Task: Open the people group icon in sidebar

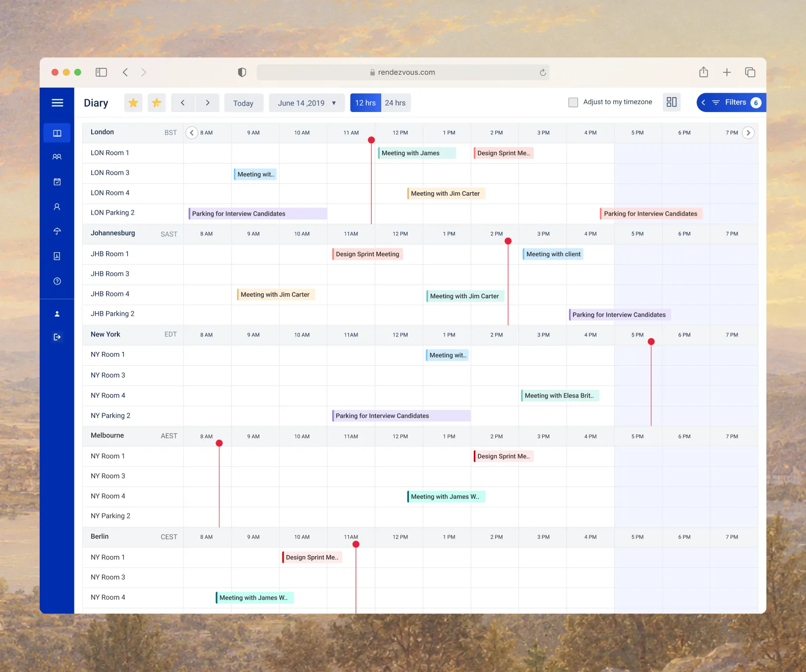Action: [x=57, y=157]
